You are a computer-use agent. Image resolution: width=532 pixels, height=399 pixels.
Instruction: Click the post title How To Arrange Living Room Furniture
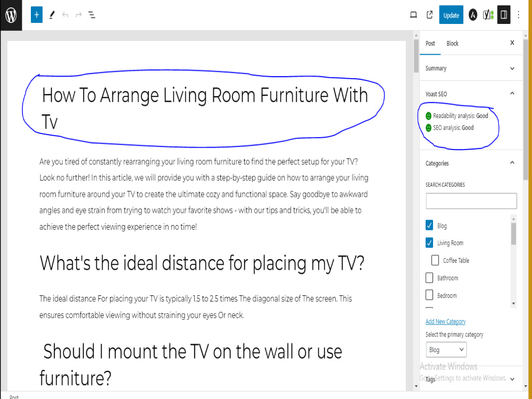[205, 108]
